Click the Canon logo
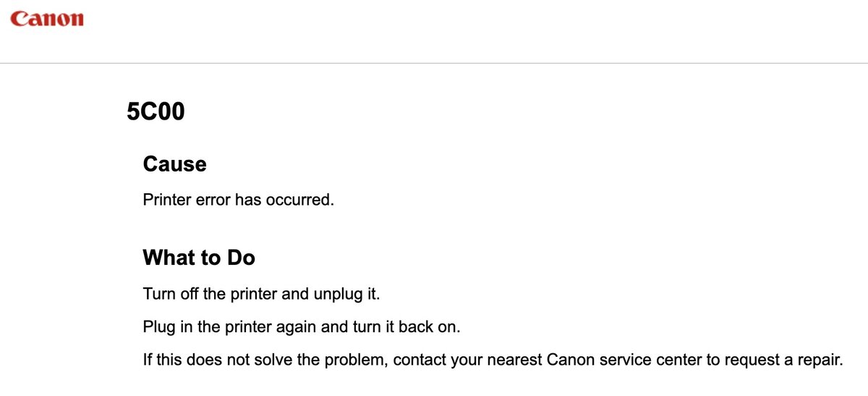 pos(47,19)
